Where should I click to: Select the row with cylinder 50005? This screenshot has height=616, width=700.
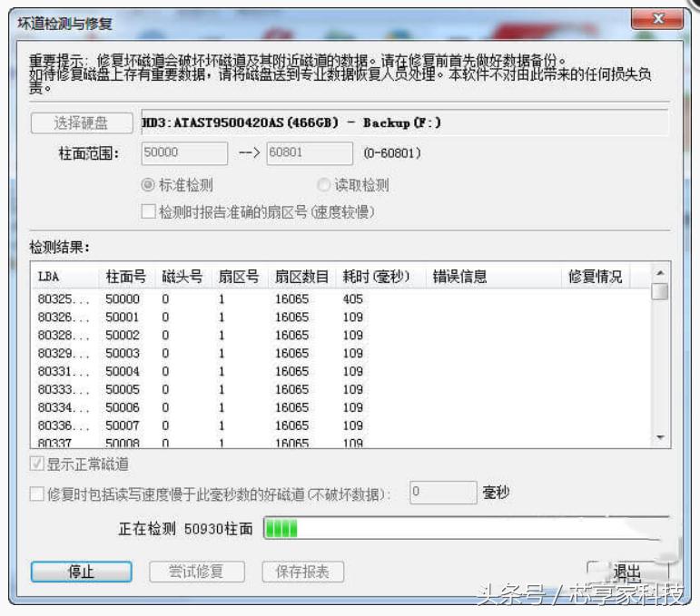(x=341, y=389)
